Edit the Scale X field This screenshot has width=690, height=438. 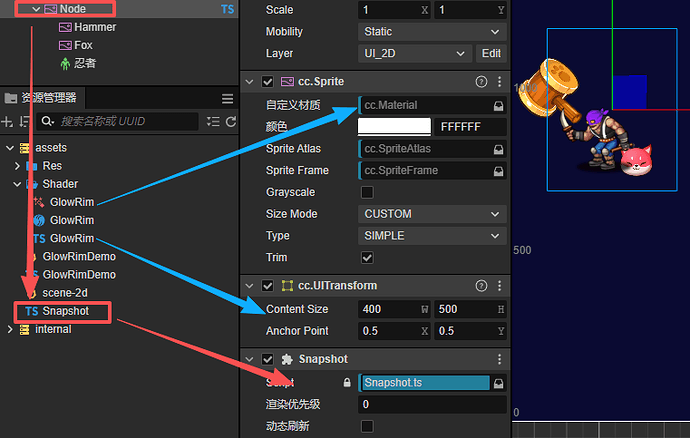(x=394, y=10)
